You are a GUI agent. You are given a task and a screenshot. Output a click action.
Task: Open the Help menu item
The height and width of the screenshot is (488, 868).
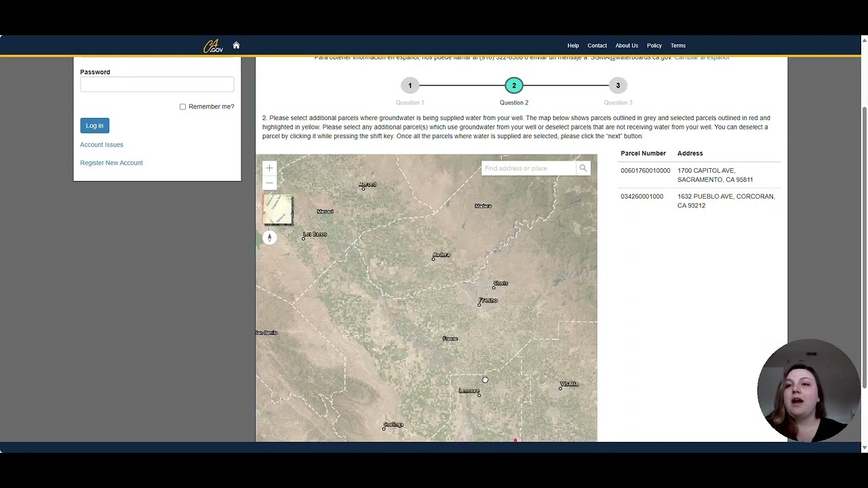click(573, 45)
